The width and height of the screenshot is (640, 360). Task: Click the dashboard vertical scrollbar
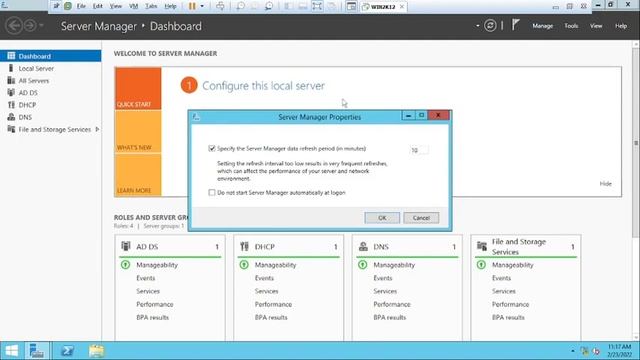point(636,143)
